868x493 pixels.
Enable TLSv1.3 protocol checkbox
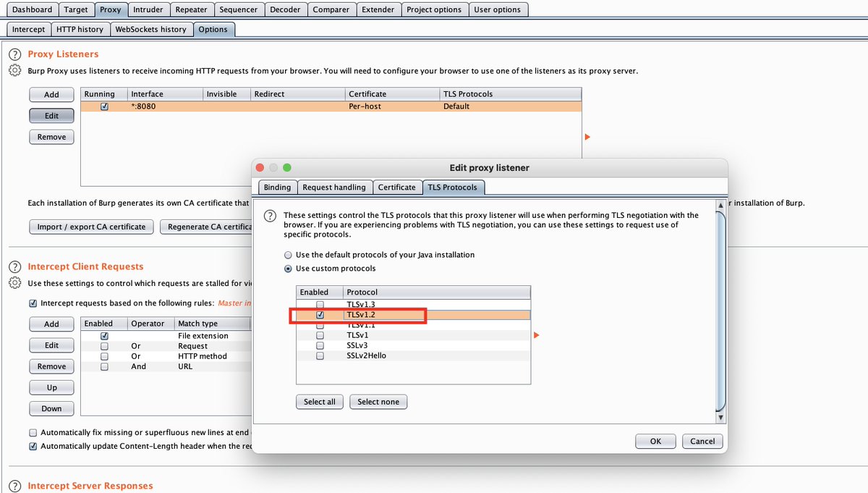click(x=320, y=305)
